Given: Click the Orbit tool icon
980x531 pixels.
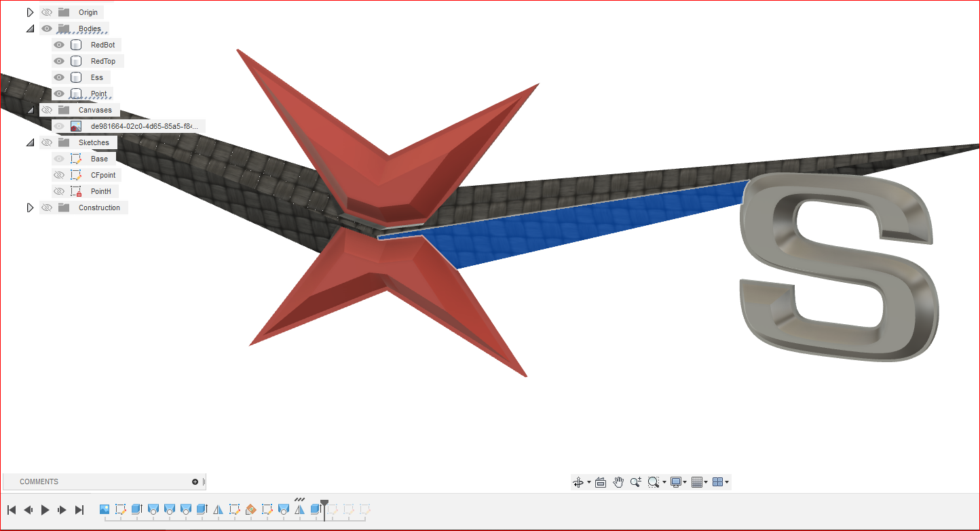Looking at the screenshot, I should click(x=579, y=481).
